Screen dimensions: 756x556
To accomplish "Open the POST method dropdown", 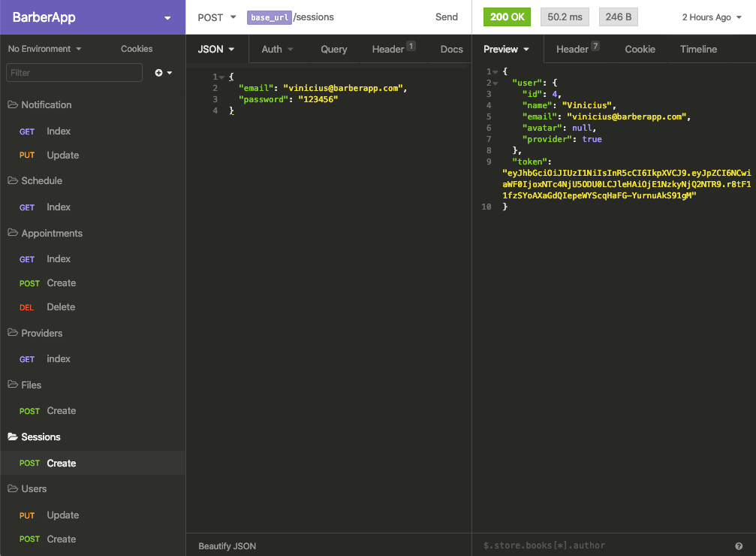I will click(x=217, y=17).
